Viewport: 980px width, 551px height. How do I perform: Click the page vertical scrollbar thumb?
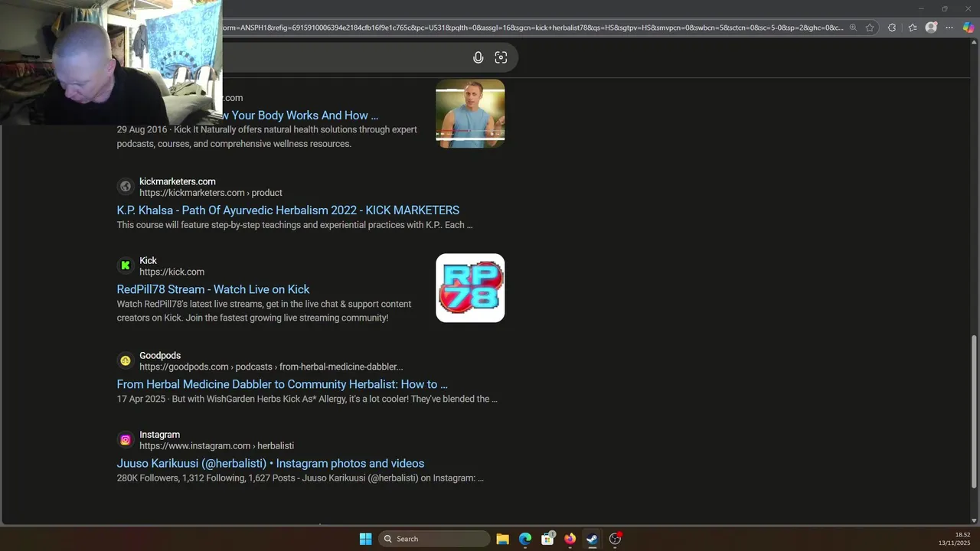[974, 412]
